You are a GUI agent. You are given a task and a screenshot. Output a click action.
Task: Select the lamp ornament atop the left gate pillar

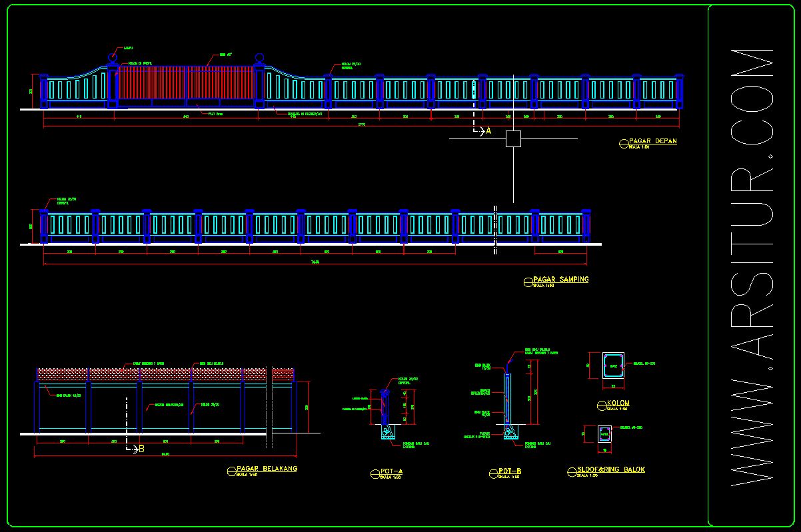113,57
